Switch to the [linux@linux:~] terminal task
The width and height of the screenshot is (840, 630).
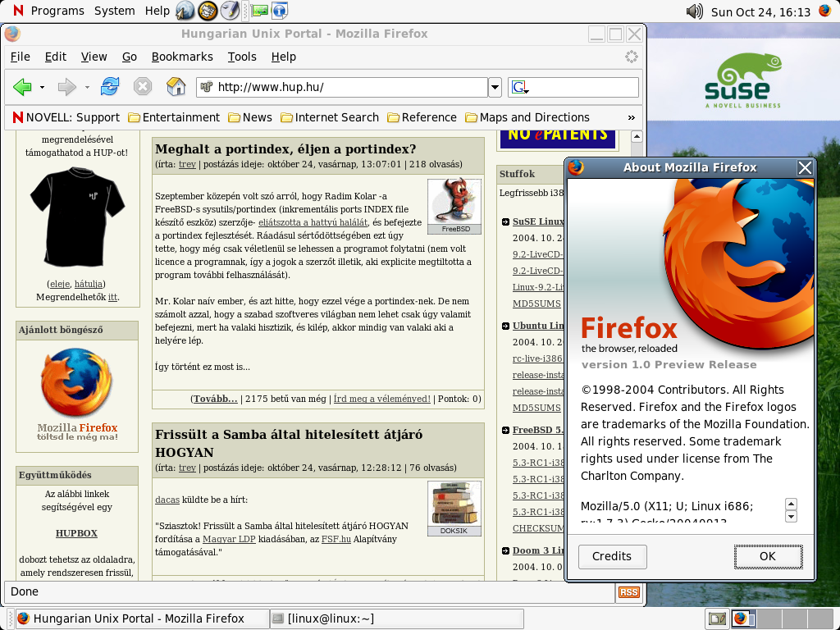[x=396, y=619]
